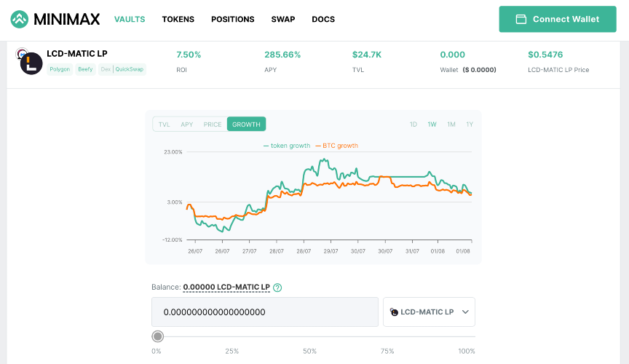Click the Minimax logo icon
This screenshot has width=629, height=364.
pos(19,19)
